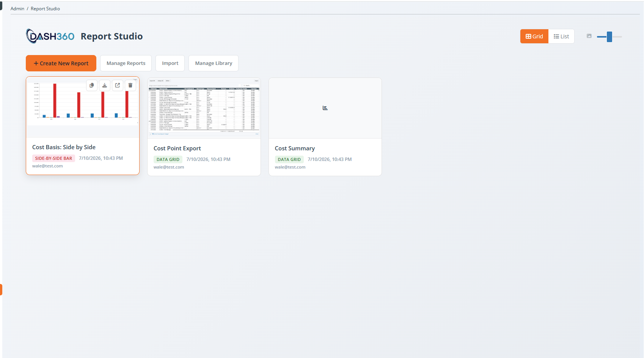Open Manage Library
The height and width of the screenshot is (358, 644).
tap(214, 63)
